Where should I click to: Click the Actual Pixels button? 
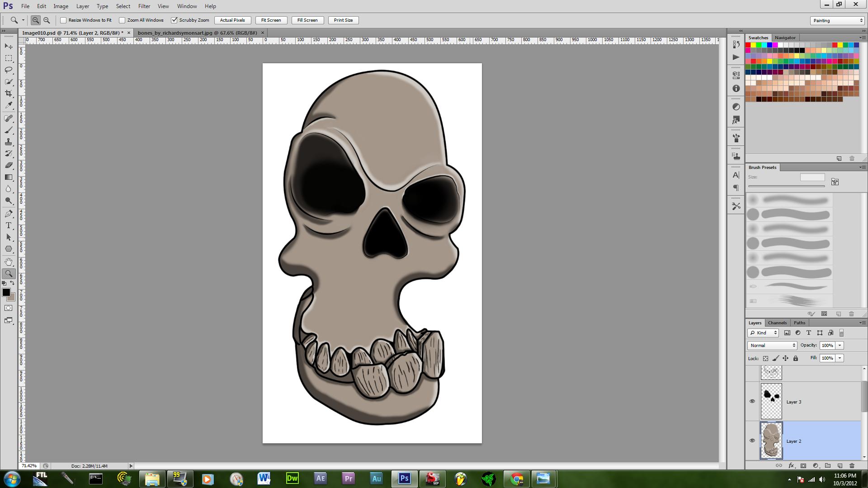click(x=232, y=20)
